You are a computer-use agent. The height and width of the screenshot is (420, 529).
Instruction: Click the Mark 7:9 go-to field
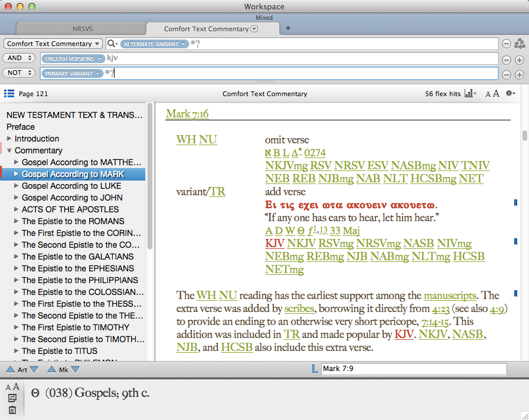click(414, 369)
